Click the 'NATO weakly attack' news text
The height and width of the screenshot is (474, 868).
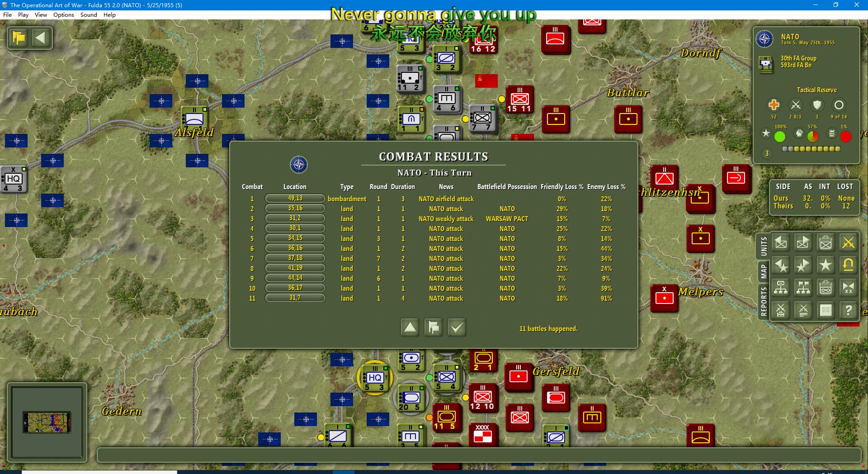446,219
